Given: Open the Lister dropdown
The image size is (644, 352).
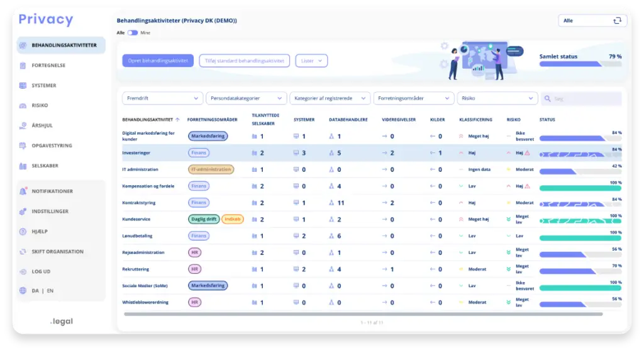Looking at the screenshot, I should coord(311,60).
